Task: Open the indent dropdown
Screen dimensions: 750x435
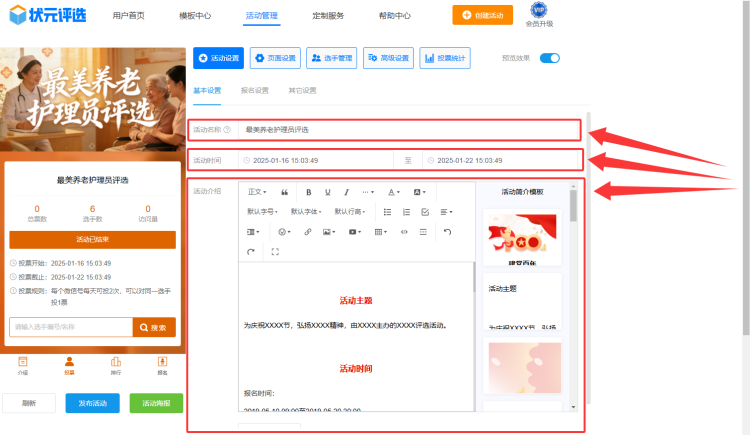Action: [253, 232]
